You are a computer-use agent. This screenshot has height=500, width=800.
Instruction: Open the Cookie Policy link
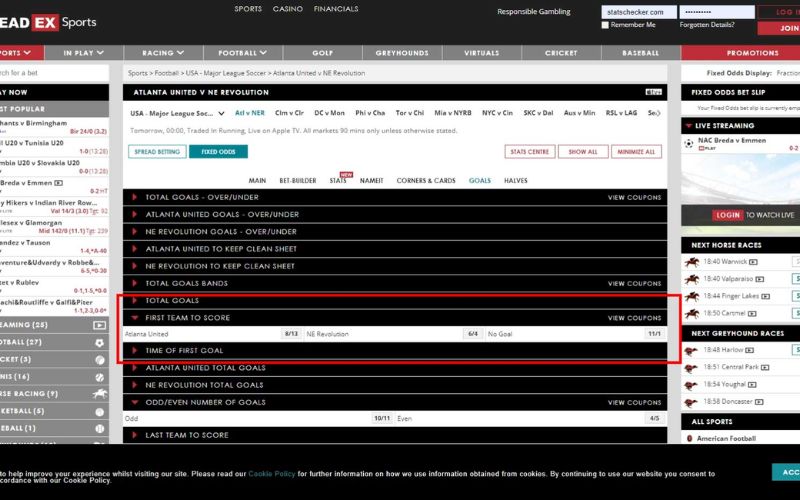[x=272, y=474]
